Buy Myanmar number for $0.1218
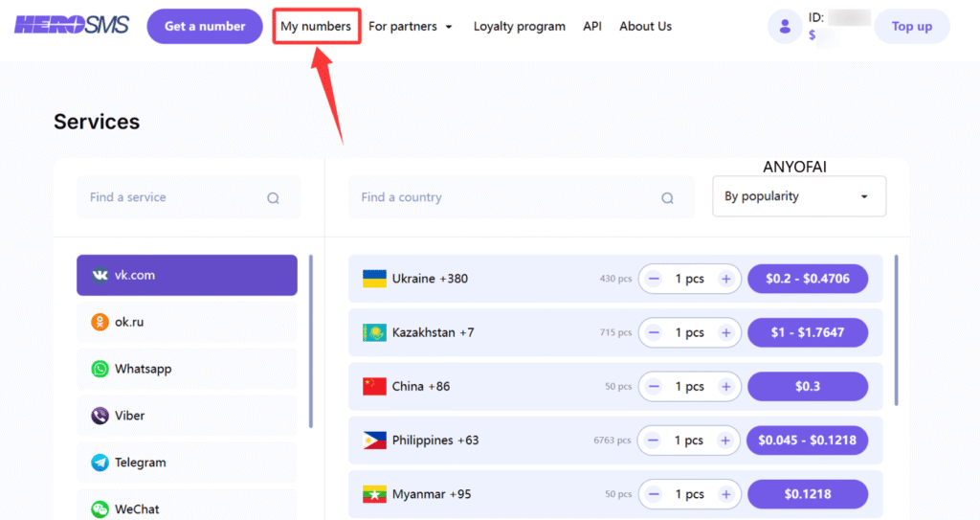This screenshot has width=980, height=520. click(808, 494)
